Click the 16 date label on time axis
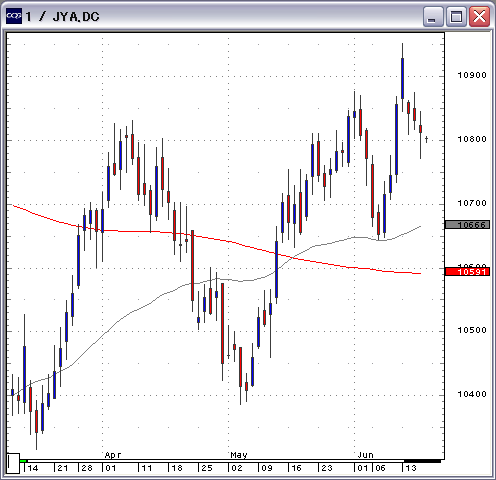Viewport: 496px width, 480px height. click(x=297, y=468)
